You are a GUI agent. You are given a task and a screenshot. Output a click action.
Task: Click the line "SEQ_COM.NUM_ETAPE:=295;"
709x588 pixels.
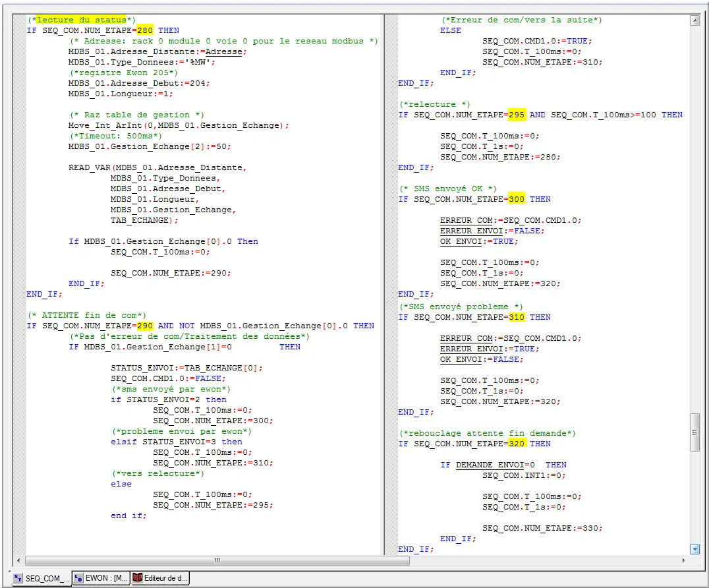click(x=213, y=505)
